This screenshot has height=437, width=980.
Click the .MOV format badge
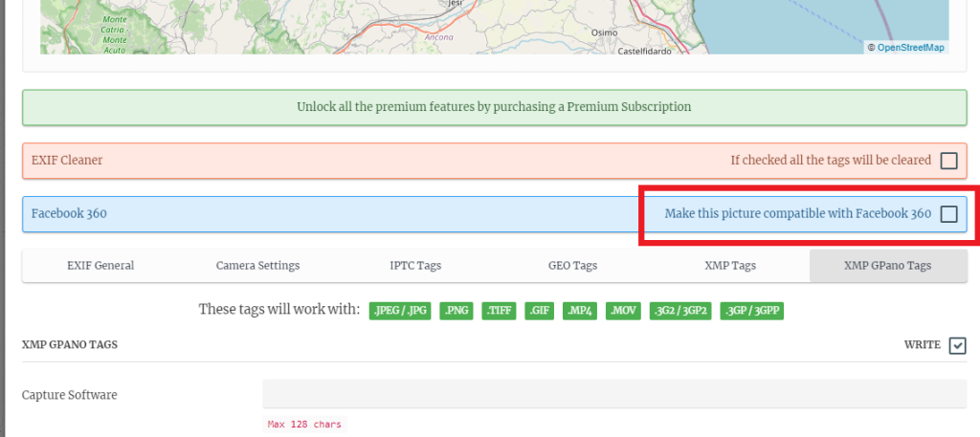coord(623,311)
